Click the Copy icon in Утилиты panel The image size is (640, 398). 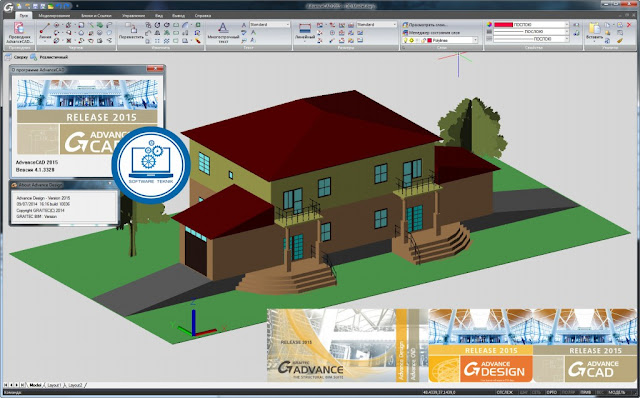pyautogui.click(x=607, y=25)
